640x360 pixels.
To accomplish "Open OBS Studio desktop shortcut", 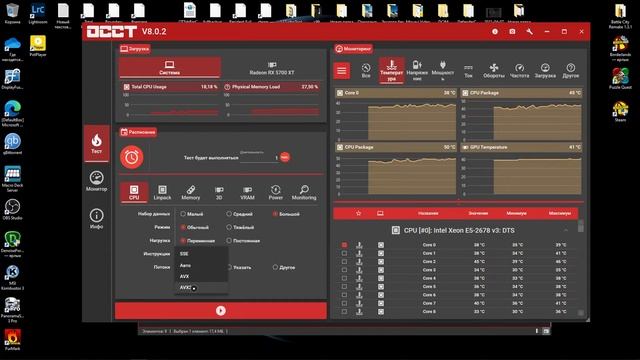I will 12,209.
